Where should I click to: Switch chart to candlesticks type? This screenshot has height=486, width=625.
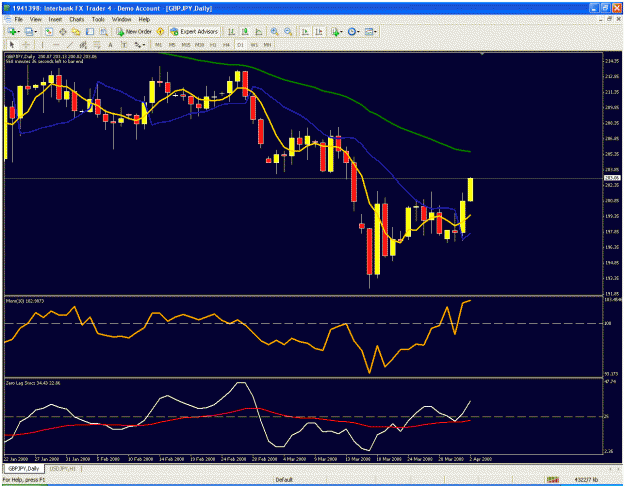245,31
